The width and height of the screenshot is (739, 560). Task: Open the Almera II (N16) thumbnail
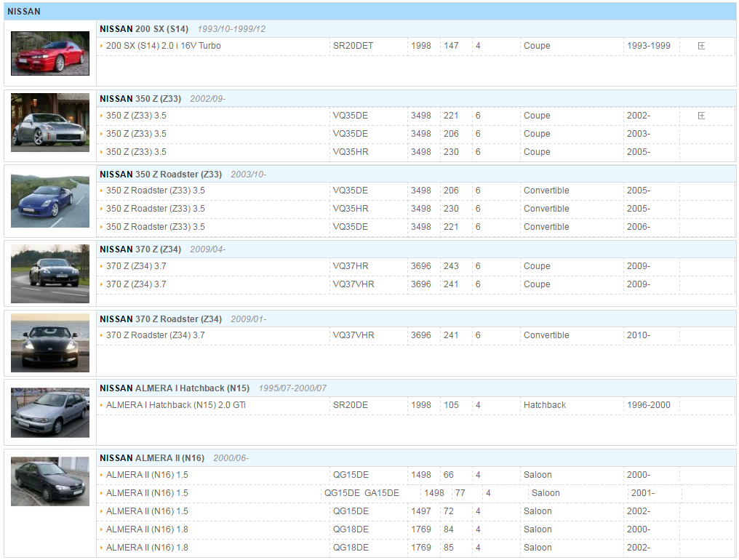tap(50, 481)
